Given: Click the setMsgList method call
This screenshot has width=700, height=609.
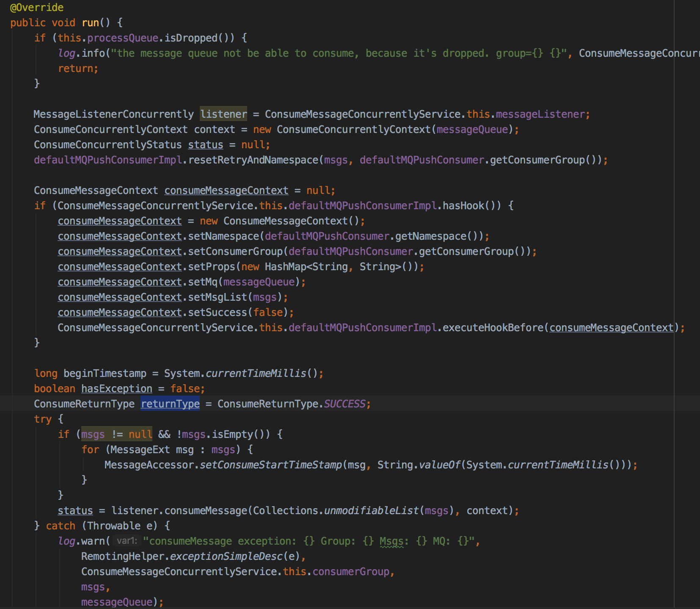Looking at the screenshot, I should [218, 297].
